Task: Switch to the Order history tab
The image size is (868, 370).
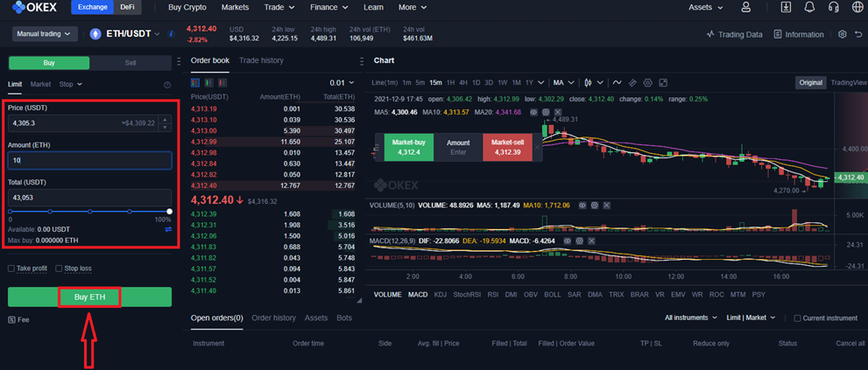Action: tap(273, 318)
